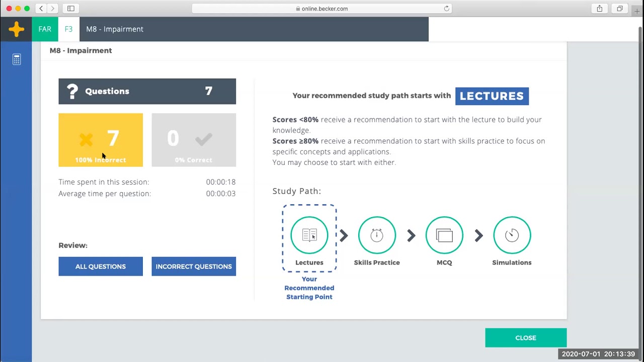Review All Questions
This screenshot has height=362, width=644.
coord(101,266)
